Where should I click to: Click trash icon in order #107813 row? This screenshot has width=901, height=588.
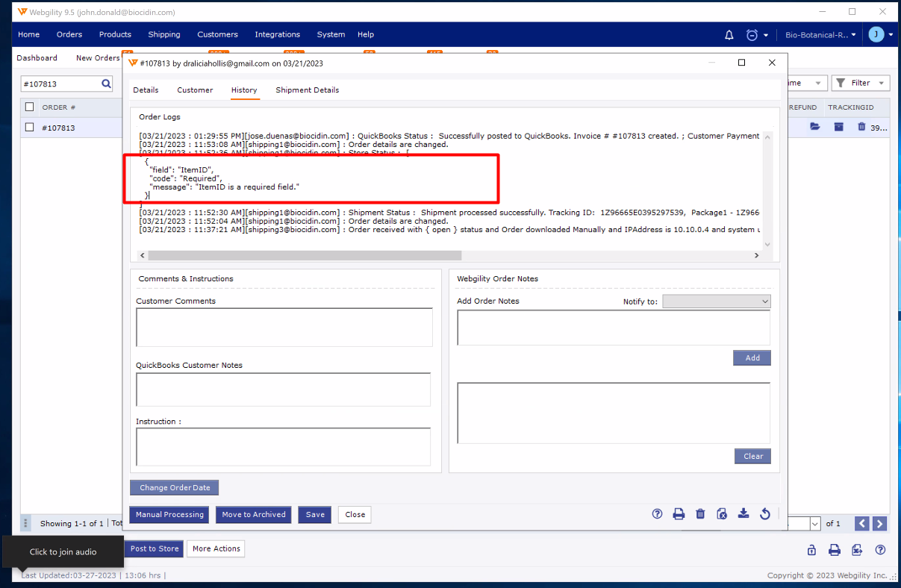click(x=861, y=128)
